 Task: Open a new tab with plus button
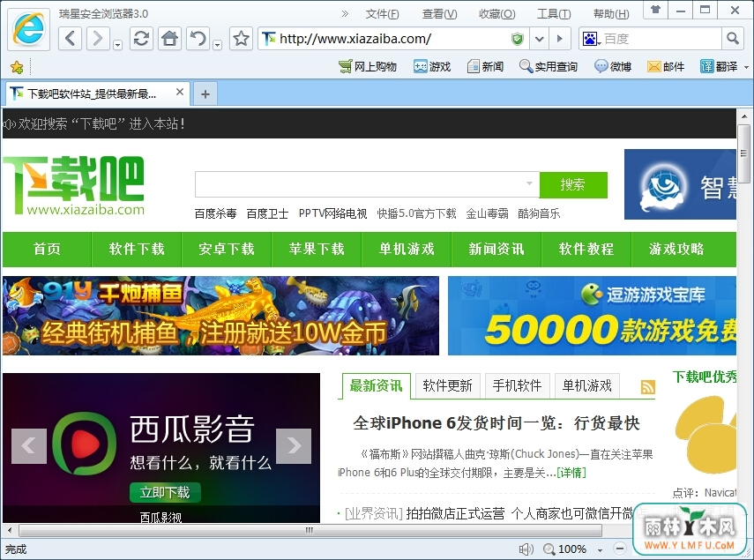[205, 93]
